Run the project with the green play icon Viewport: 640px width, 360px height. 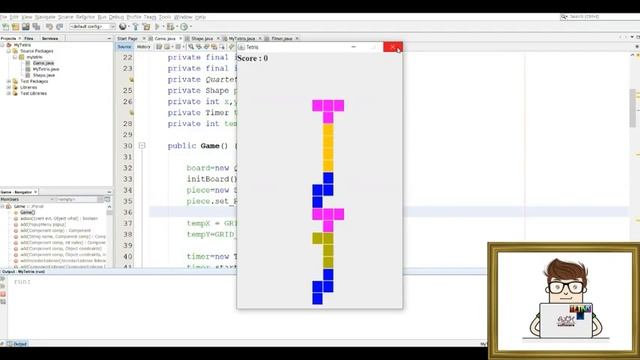[x=157, y=27]
